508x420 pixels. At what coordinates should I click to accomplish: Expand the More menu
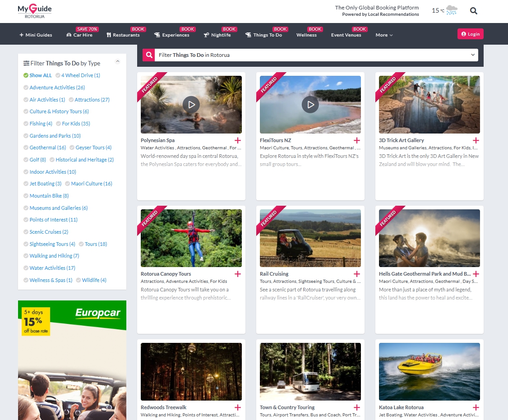[x=384, y=35]
